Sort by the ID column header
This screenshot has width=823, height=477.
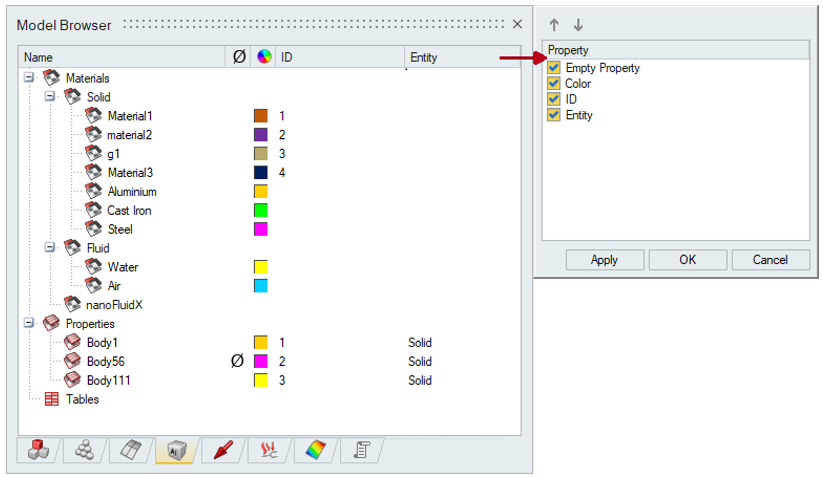340,57
